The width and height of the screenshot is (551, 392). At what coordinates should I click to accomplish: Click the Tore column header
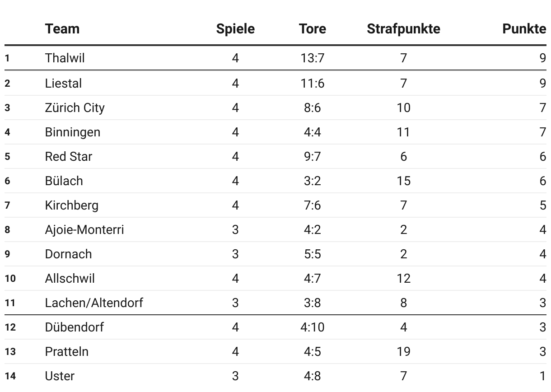tap(312, 29)
